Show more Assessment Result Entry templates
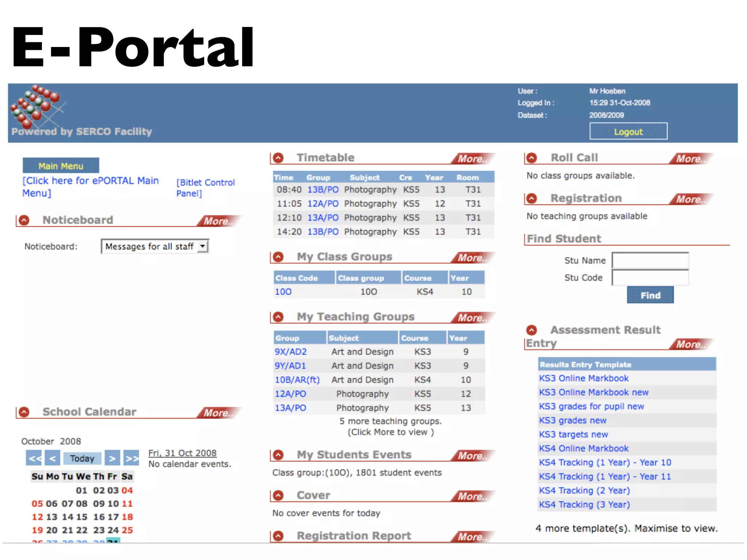 click(x=690, y=344)
